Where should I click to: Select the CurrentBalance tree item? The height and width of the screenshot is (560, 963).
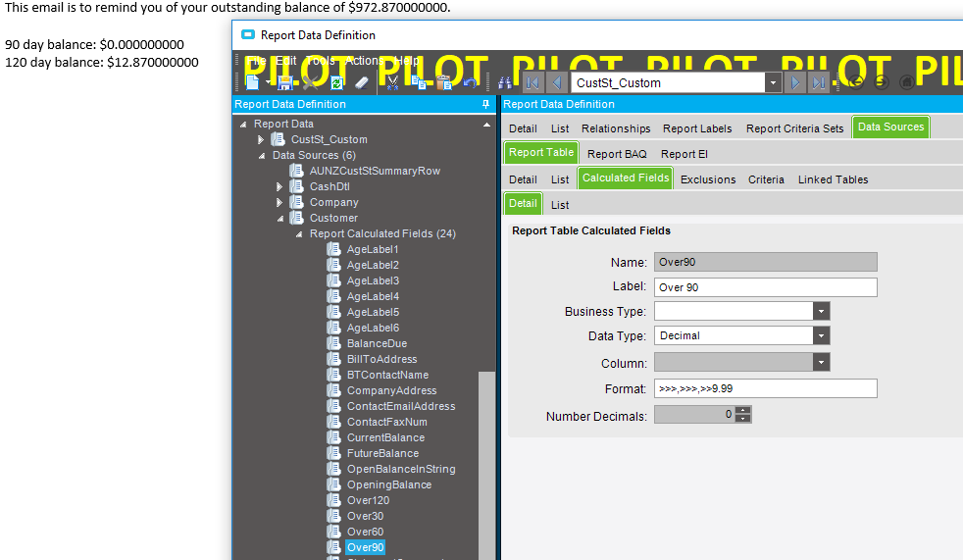pyautogui.click(x=385, y=437)
